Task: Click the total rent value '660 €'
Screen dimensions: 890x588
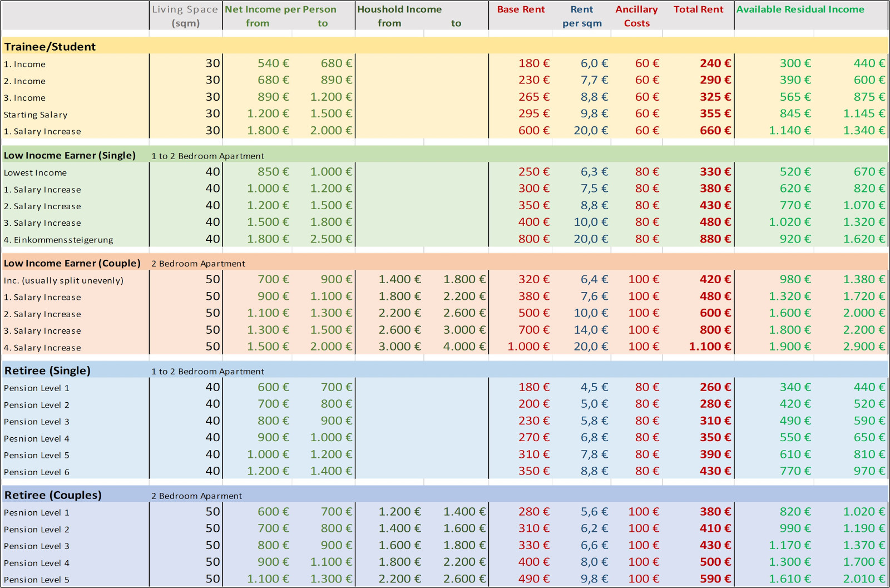Action: (x=715, y=130)
